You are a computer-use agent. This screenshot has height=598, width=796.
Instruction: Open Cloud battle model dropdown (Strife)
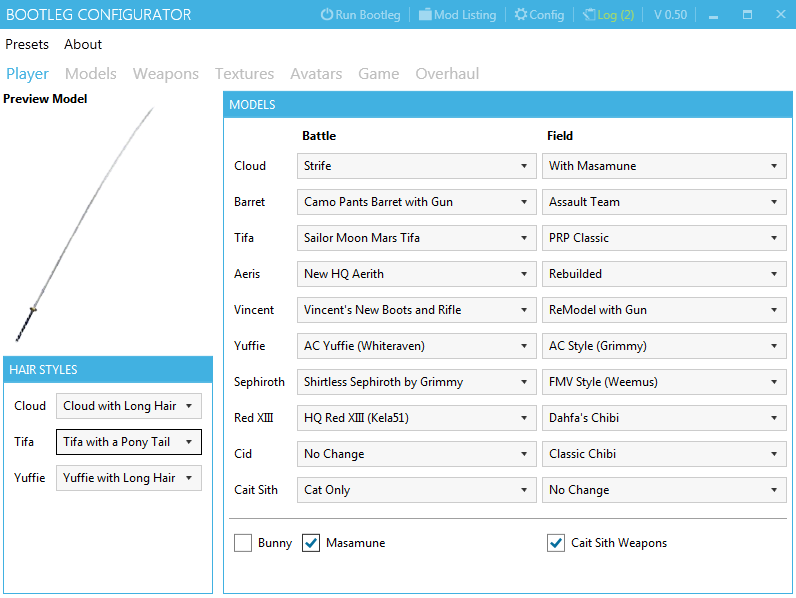(416, 166)
